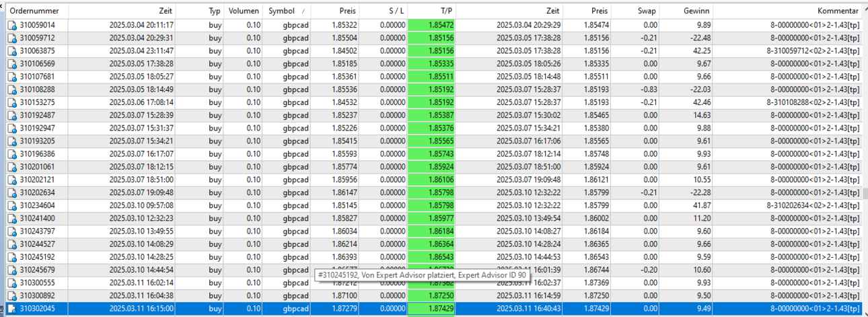Viewport: 868px width, 317px height.
Task: Select the comment 8-310202634<02>2-1.43[tp]
Action: 813,205
